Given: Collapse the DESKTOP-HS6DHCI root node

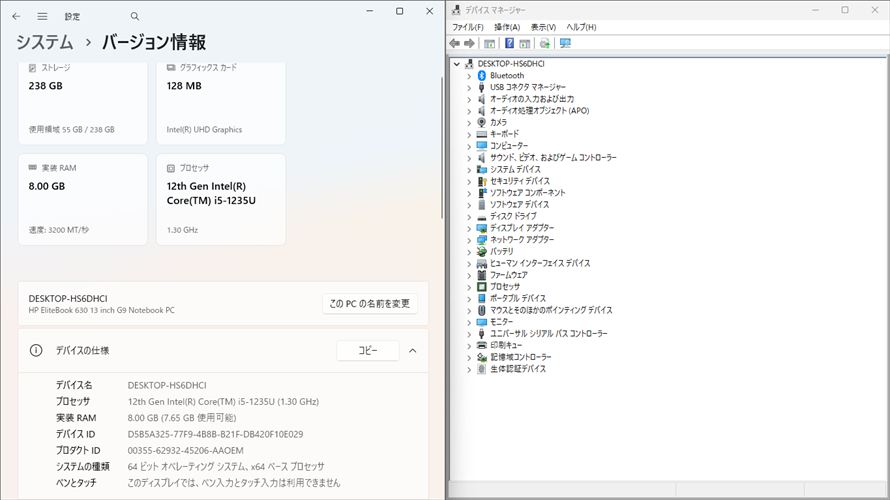Looking at the screenshot, I should [458, 64].
